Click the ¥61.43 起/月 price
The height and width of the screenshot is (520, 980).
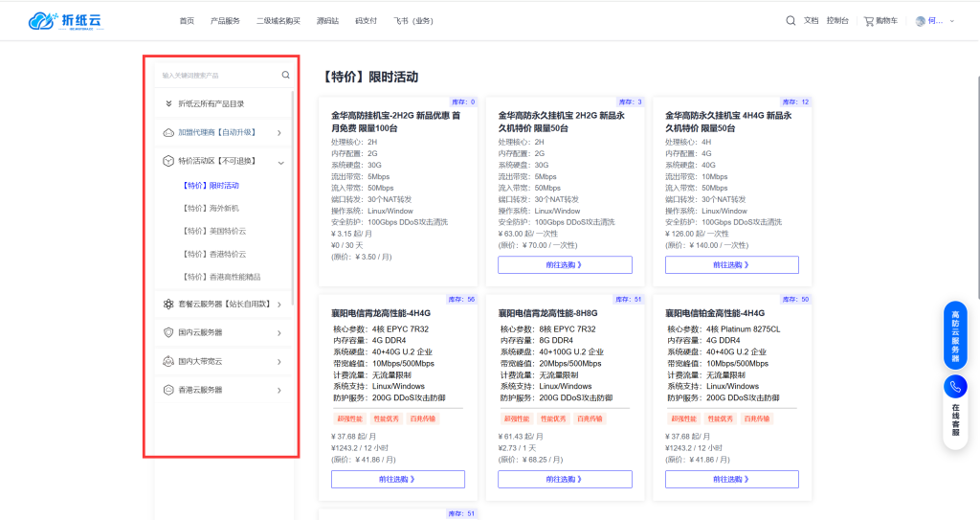[x=521, y=436]
